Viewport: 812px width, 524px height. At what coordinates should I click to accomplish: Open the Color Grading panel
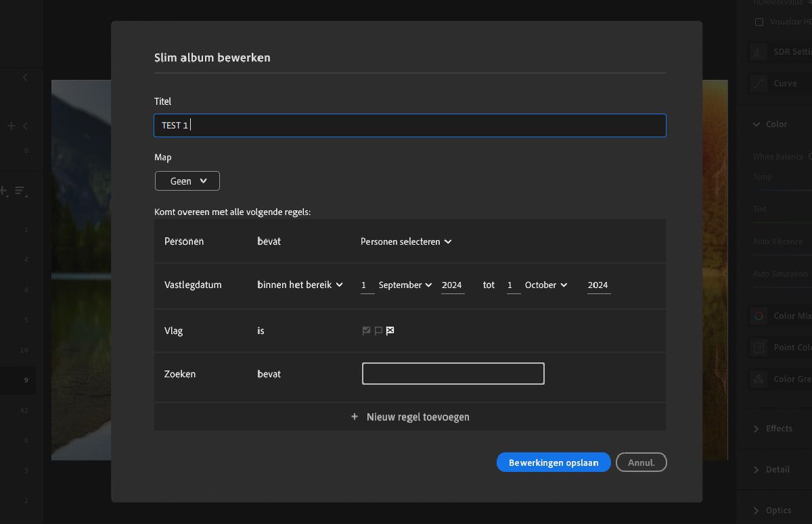[758, 379]
